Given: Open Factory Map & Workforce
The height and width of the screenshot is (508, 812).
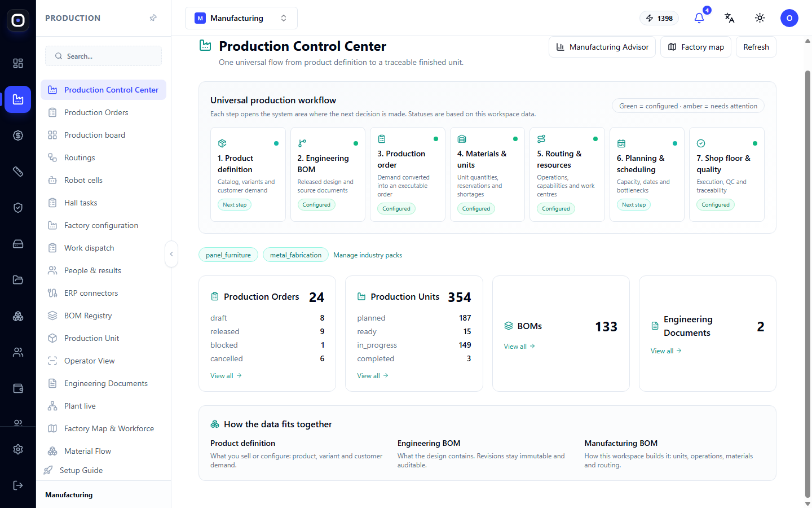Looking at the screenshot, I should tap(103, 428).
